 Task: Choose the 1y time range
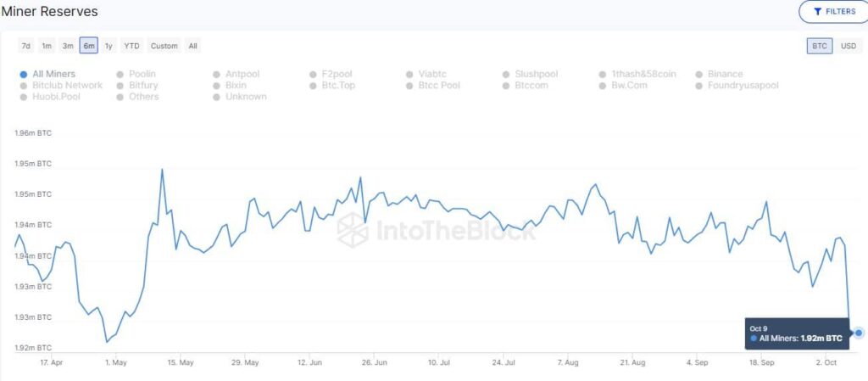coord(108,46)
